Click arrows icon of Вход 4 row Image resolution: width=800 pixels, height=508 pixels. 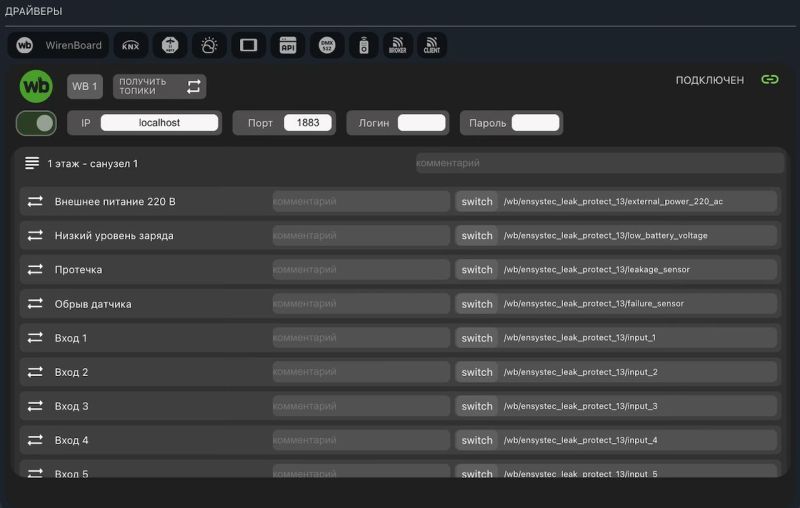pos(35,440)
